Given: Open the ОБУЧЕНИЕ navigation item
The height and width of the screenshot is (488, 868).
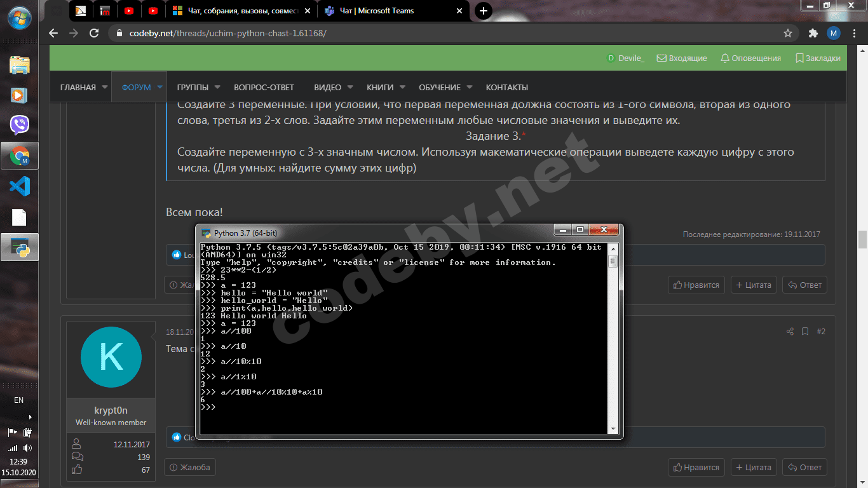Looking at the screenshot, I should (x=440, y=87).
